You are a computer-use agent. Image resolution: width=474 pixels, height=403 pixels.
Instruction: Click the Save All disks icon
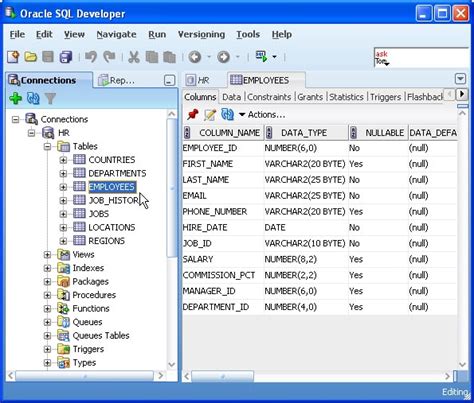(x=66, y=57)
